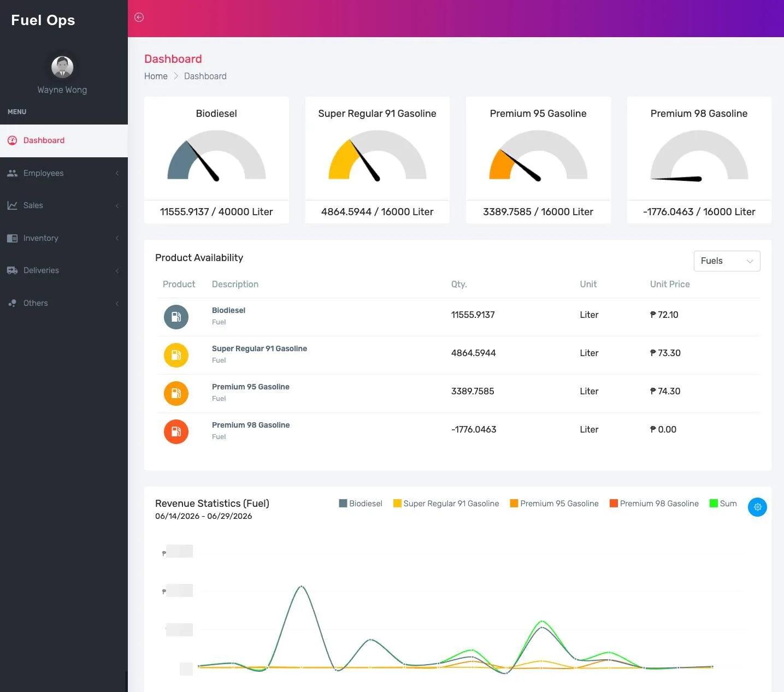Click the revenue line chart peak point

tap(302, 587)
